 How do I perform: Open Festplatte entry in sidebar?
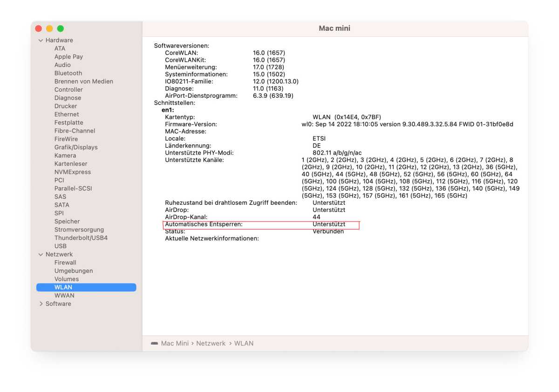(68, 123)
